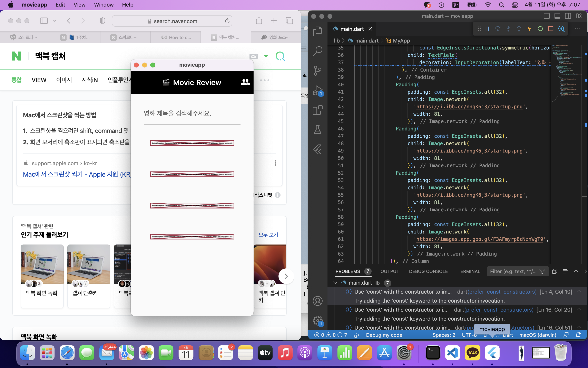Open macOS Control Center
The height and width of the screenshot is (368, 588).
click(515, 5)
